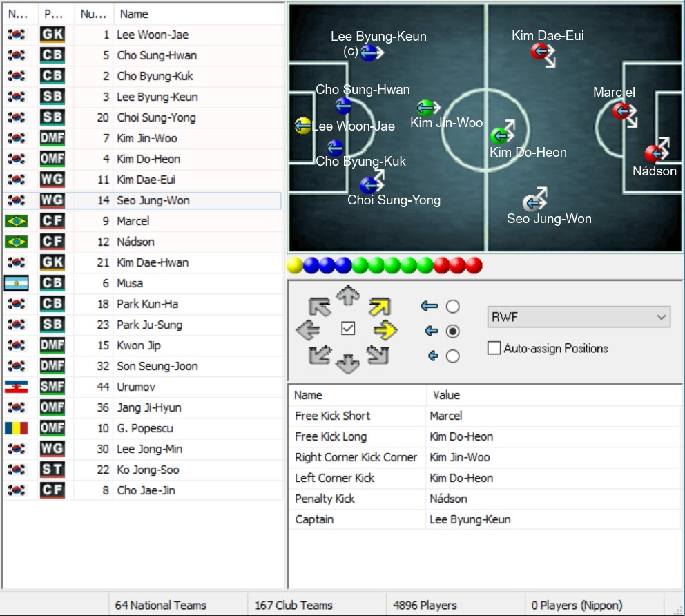Select player row Seo Jung-Won

[x=142, y=200]
